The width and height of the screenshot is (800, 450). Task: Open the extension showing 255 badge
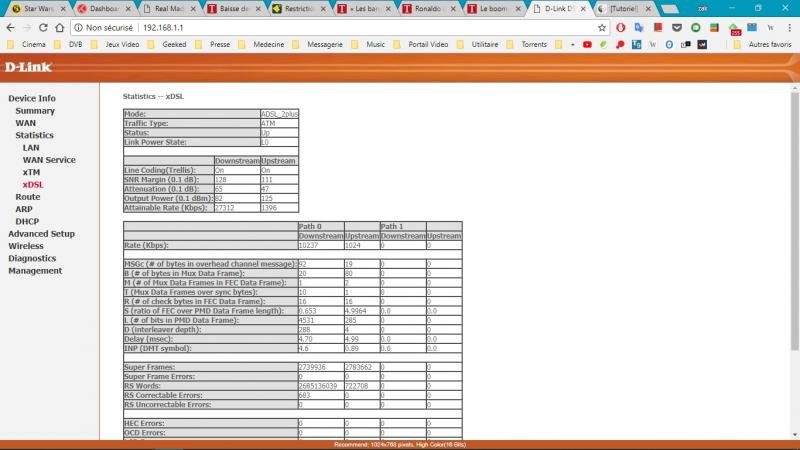coord(734,29)
